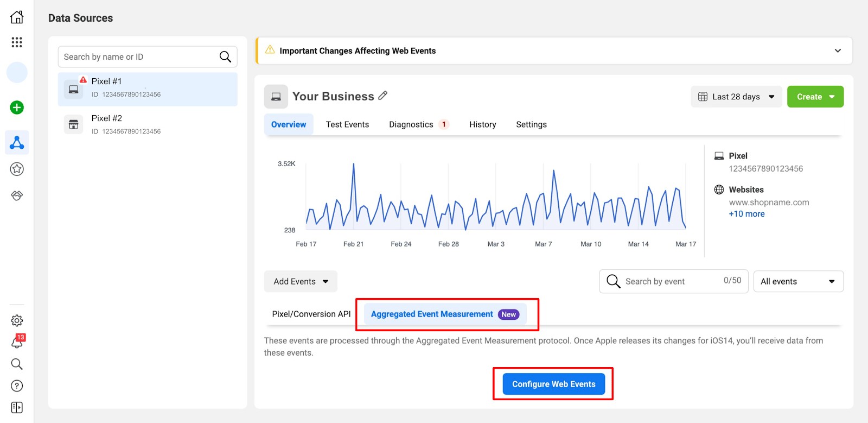Click the pencil to rename Your Business

click(383, 96)
